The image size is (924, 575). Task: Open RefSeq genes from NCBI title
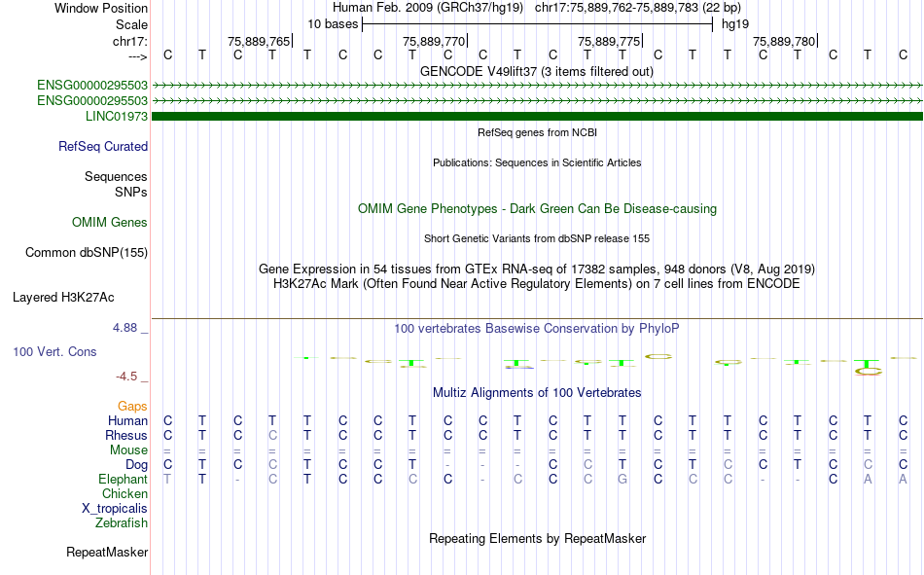[x=537, y=132]
